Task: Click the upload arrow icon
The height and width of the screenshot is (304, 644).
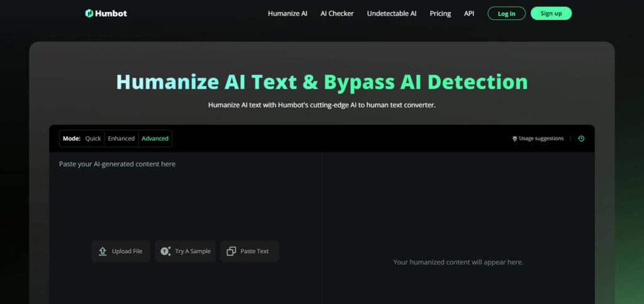Action: pyautogui.click(x=103, y=251)
